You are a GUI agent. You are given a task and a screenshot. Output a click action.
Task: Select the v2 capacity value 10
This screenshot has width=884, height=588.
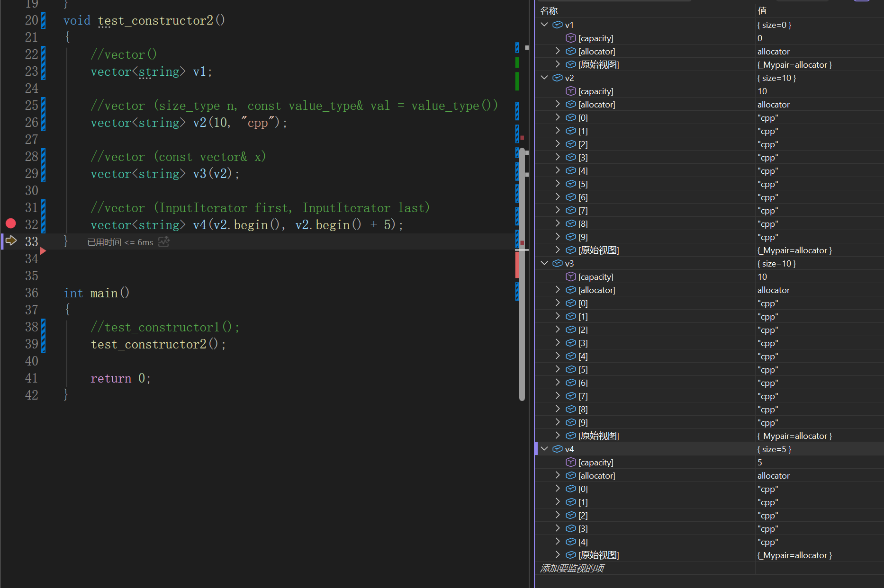(762, 91)
